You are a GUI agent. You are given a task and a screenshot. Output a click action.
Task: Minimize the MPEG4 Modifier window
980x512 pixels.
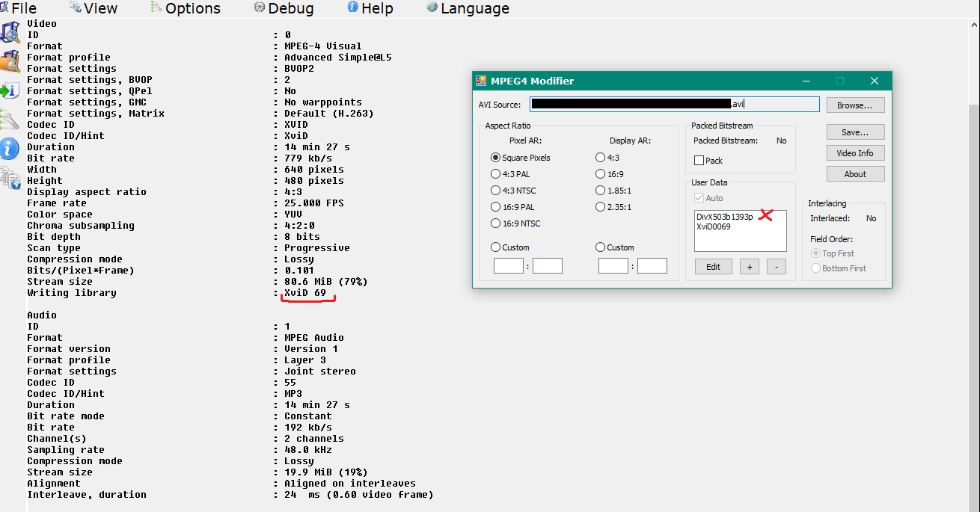pyautogui.click(x=806, y=81)
